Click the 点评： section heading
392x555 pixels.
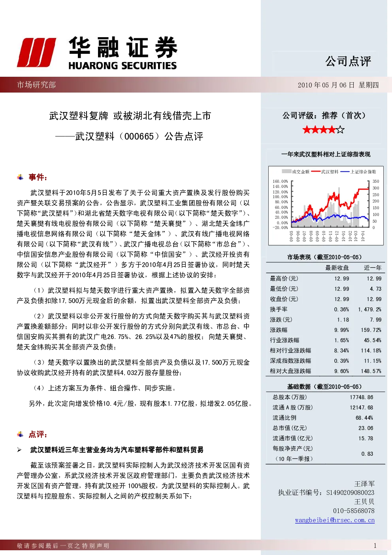(x=38, y=434)
